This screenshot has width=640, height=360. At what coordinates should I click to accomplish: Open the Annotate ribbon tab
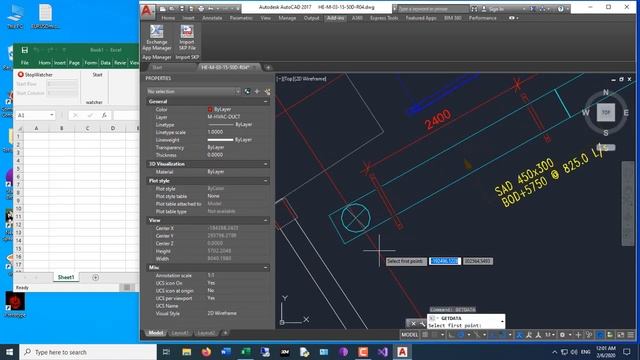click(212, 18)
